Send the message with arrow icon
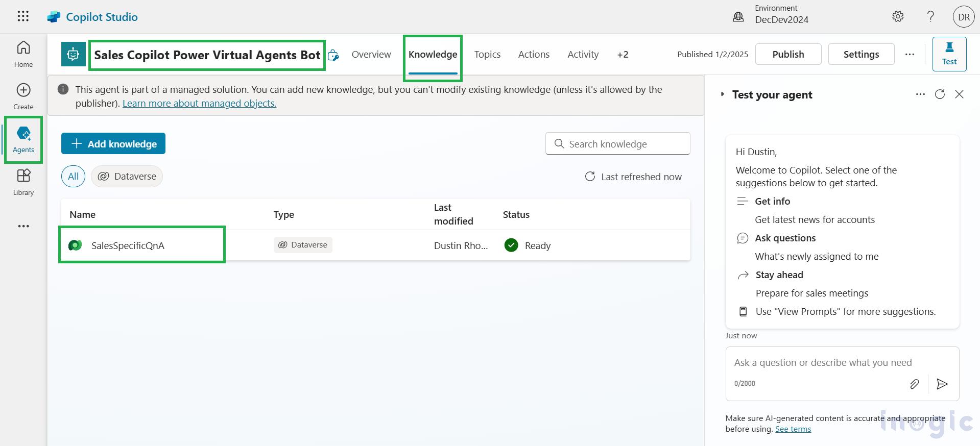 (x=942, y=384)
